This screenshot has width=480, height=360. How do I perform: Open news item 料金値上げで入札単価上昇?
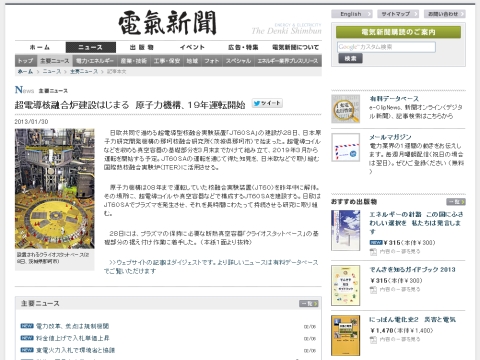[73, 338]
